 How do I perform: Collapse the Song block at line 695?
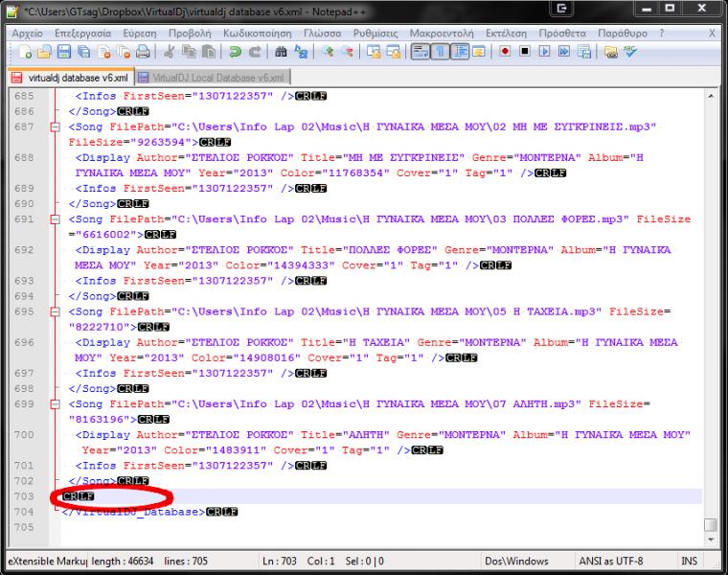coord(55,311)
